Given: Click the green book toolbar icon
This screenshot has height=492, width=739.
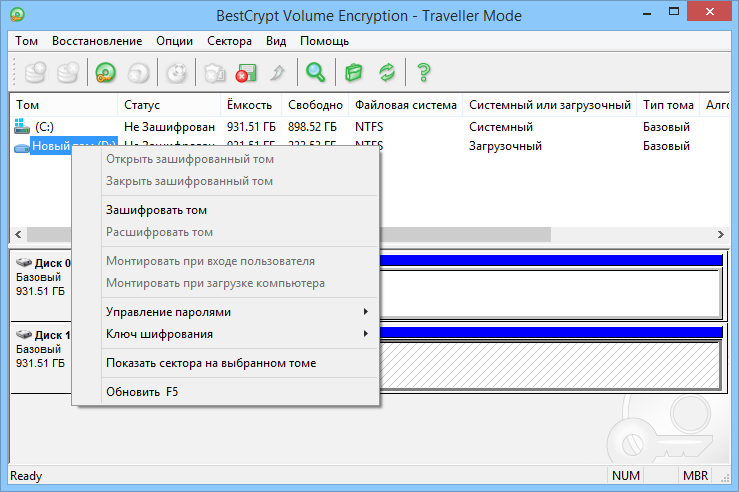Looking at the screenshot, I should point(353,73).
